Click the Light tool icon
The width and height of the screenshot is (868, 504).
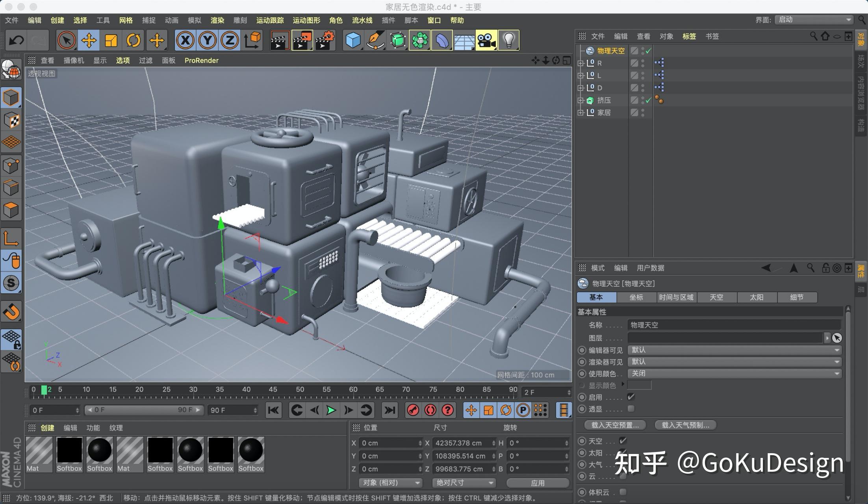[x=509, y=40]
